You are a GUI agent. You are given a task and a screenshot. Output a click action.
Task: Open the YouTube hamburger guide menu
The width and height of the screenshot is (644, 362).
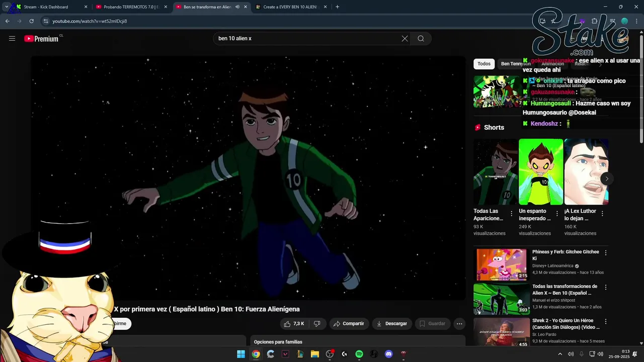coord(12,38)
